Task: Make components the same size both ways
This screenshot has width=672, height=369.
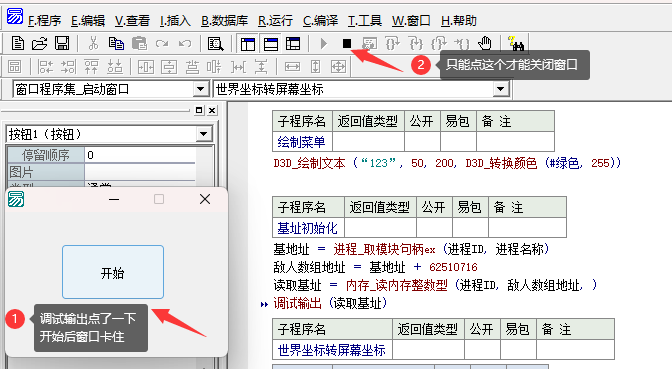Action: (x=339, y=67)
